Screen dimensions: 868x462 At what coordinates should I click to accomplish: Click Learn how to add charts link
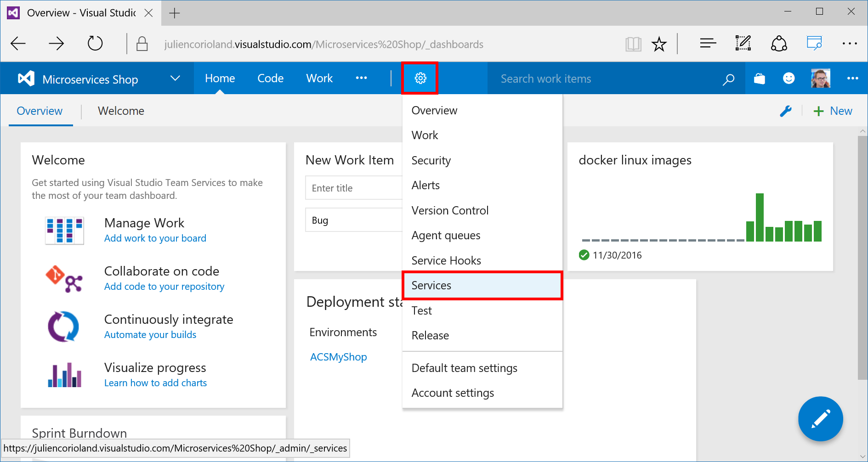pos(155,383)
